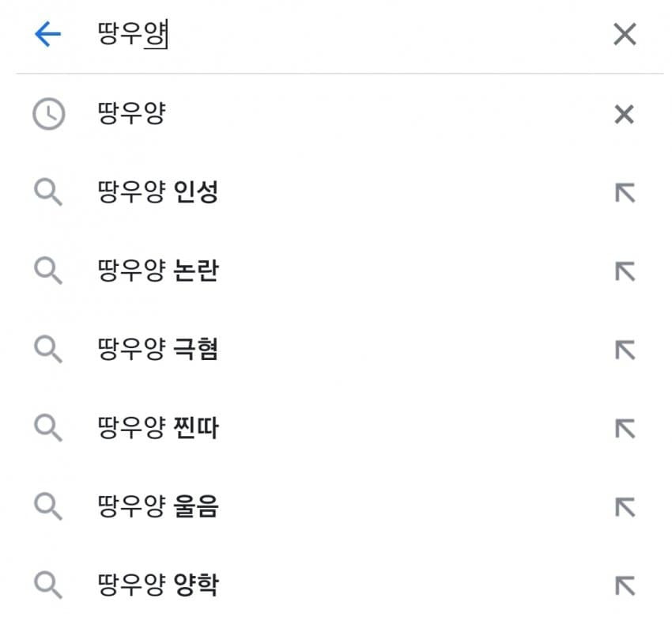Insert 땅우양 양학 suggestion via arrow

(x=625, y=586)
